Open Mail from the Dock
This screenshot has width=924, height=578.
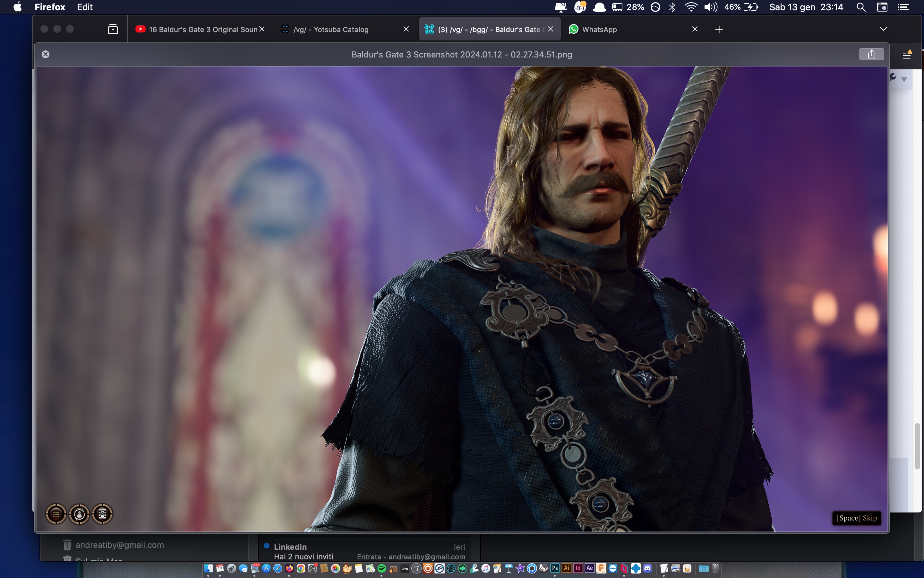click(255, 568)
